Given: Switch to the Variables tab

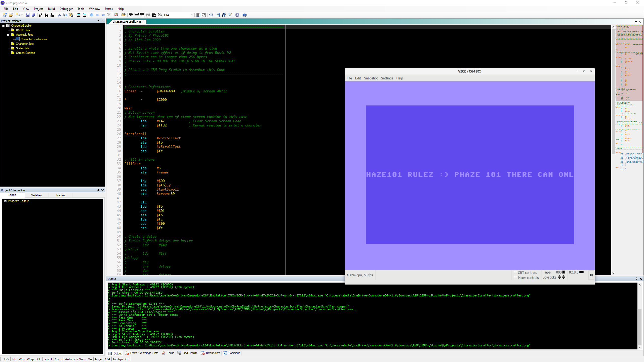Looking at the screenshot, I should pos(36,195).
